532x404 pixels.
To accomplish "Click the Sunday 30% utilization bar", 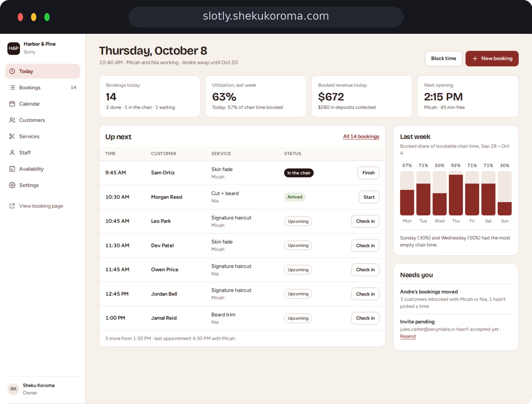I will (505, 209).
